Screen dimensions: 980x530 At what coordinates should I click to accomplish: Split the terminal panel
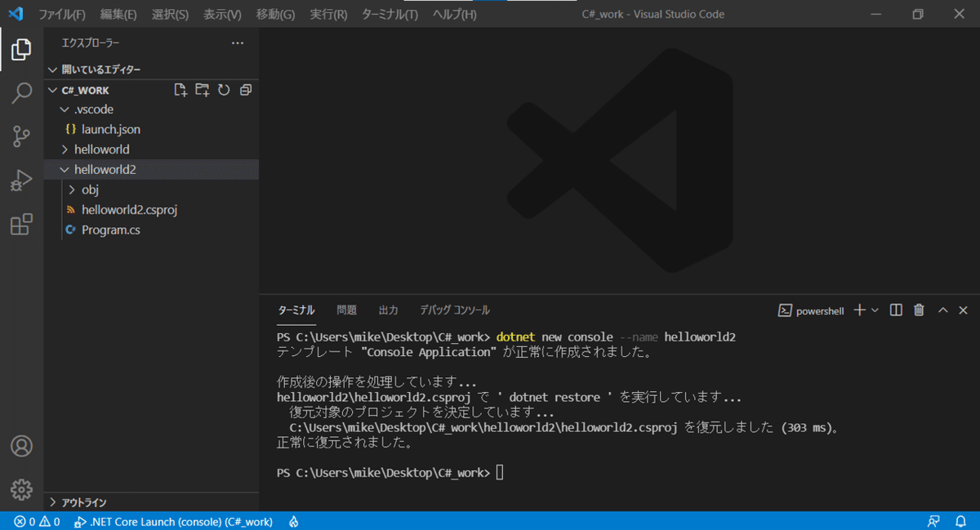(896, 310)
